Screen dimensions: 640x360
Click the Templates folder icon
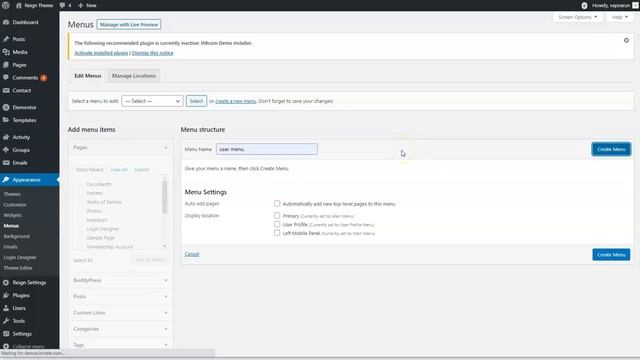pyautogui.click(x=6, y=120)
